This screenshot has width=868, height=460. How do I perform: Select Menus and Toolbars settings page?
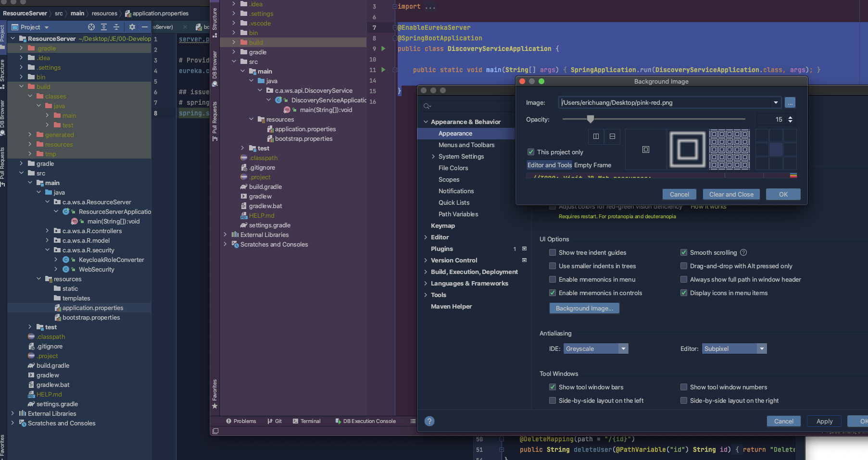pyautogui.click(x=467, y=145)
